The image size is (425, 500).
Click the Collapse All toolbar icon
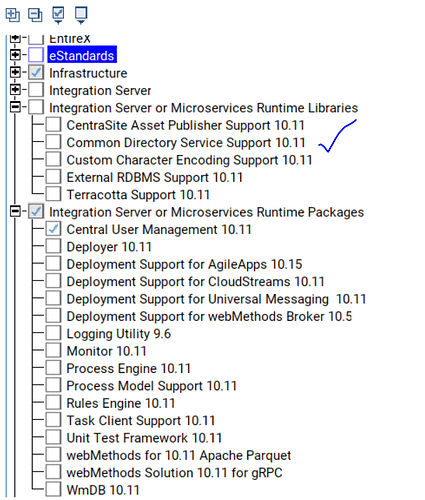pyautogui.click(x=35, y=15)
